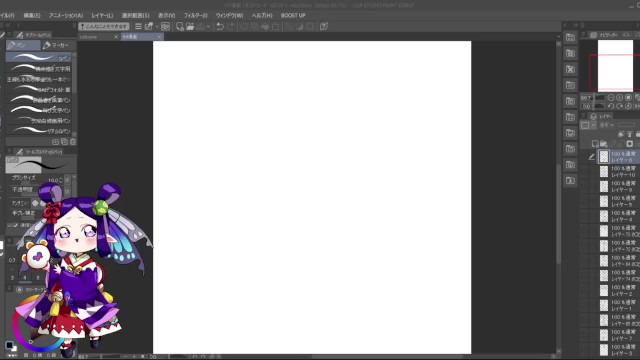The height and width of the screenshot is (360, 640).
Task: Click the topmost material folder icon in right dock
Action: point(570,37)
